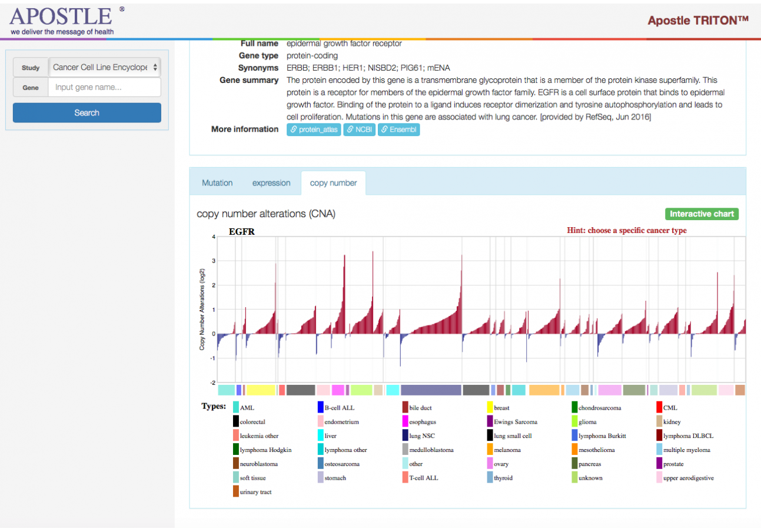Click the urinary tract legend swatch
The image size is (761, 532).
click(x=236, y=491)
